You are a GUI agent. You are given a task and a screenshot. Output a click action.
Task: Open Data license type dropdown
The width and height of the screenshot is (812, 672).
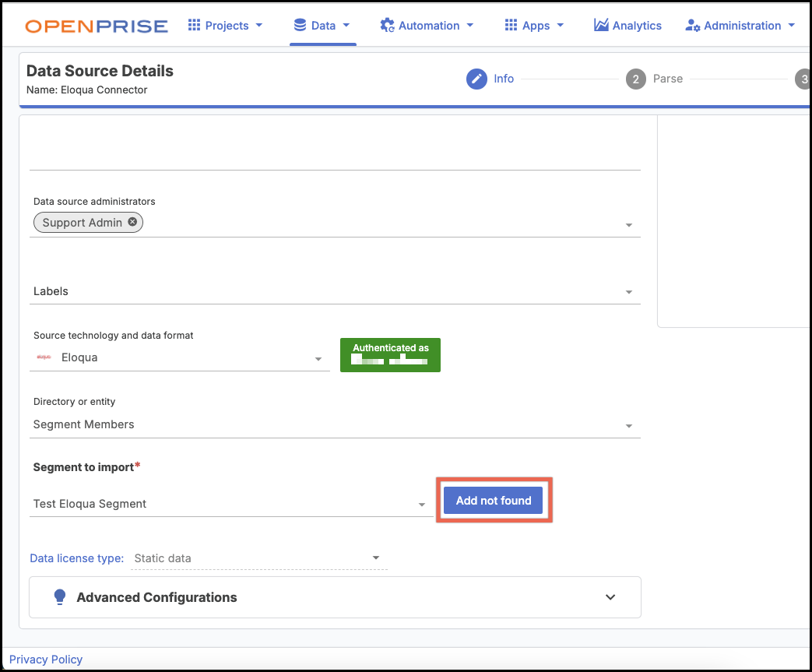(259, 558)
